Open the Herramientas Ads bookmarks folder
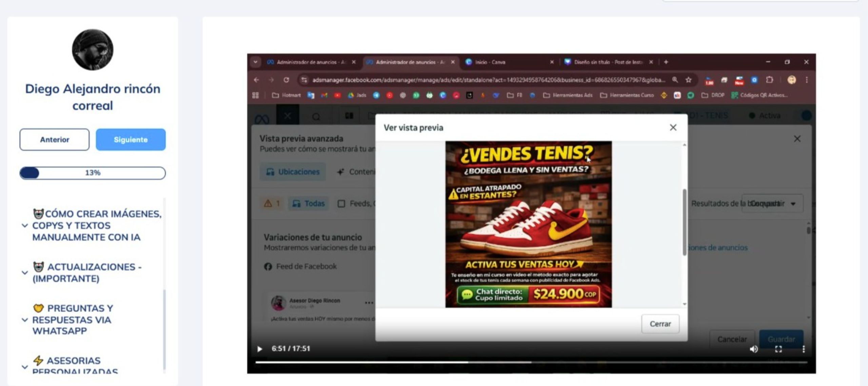868x386 pixels. pyautogui.click(x=568, y=95)
